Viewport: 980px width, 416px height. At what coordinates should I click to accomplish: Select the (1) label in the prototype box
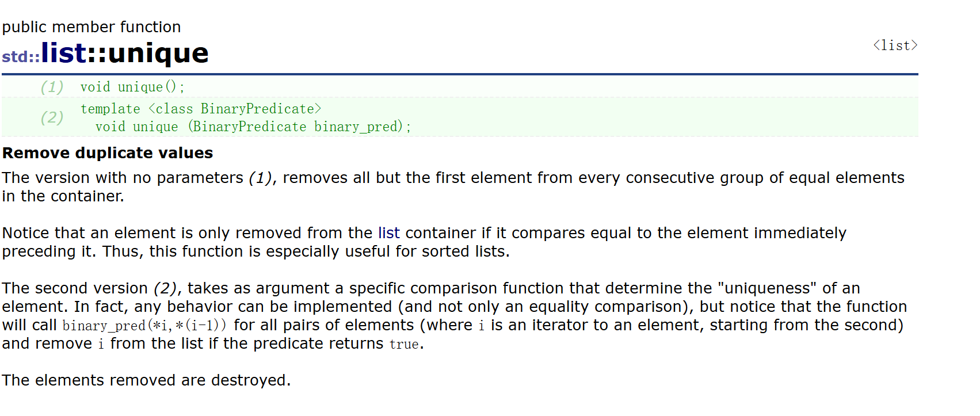[x=52, y=87]
